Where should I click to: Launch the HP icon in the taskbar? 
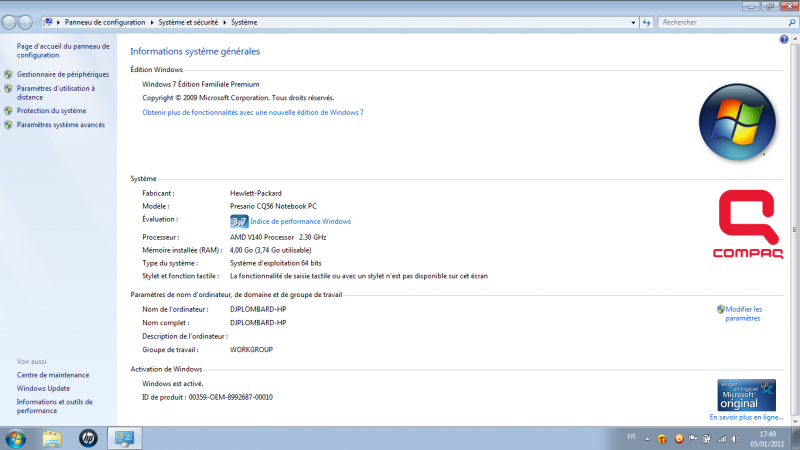88,438
